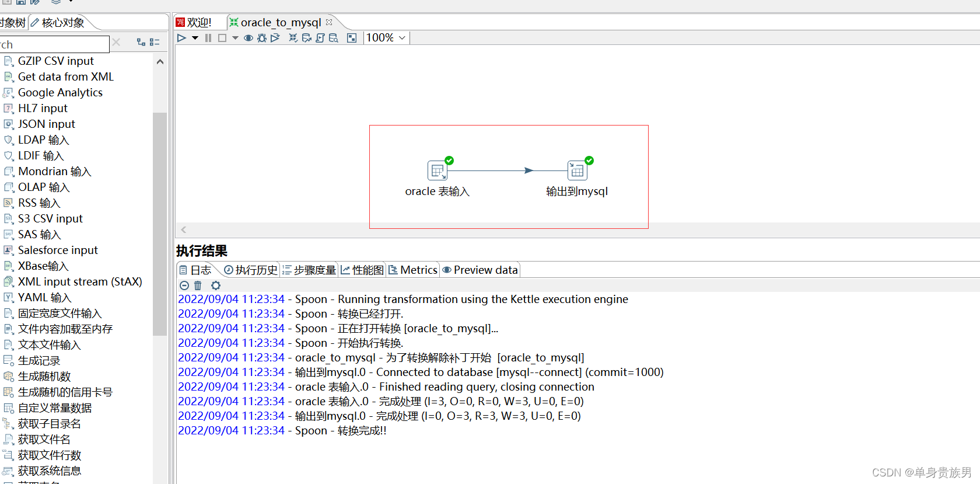Pause the running transformation
The image size is (980, 484).
click(x=208, y=38)
